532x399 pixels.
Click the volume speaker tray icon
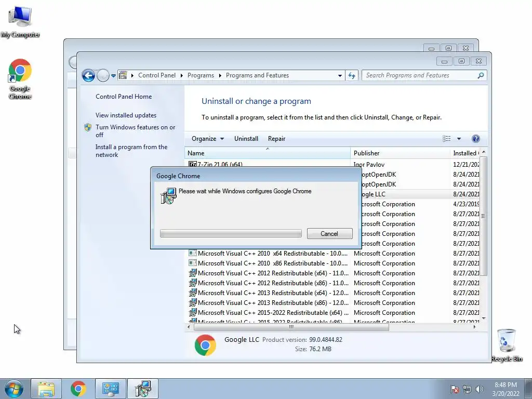[x=480, y=389]
